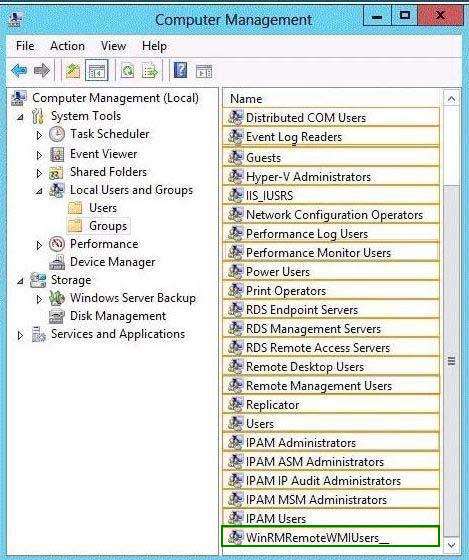
Task: Open the Action menu
Action: pos(68,46)
